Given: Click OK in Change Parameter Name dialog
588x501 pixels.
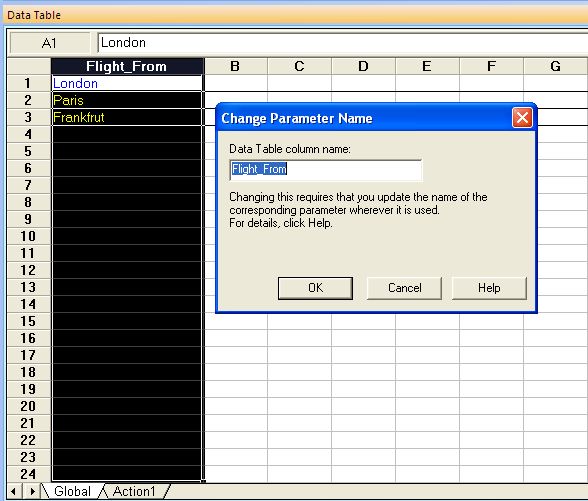Looking at the screenshot, I should [x=315, y=288].
